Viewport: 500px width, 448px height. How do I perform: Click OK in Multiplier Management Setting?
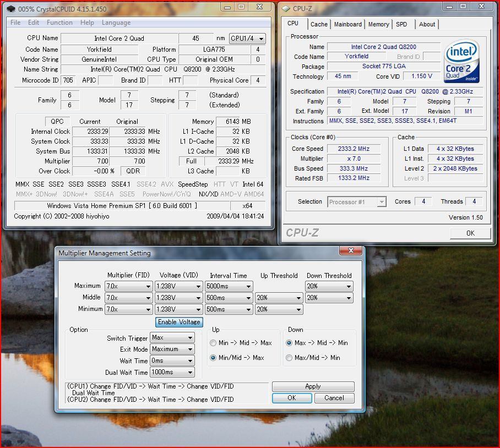click(x=292, y=398)
